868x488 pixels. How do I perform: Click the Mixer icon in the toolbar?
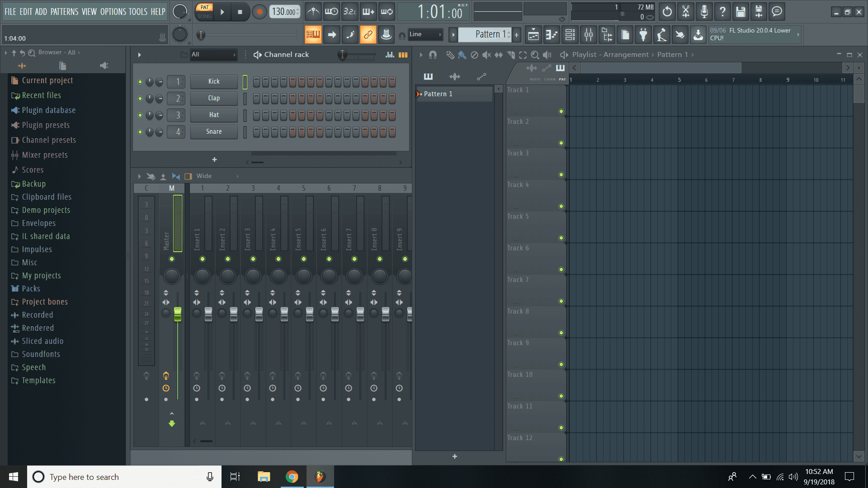click(588, 34)
